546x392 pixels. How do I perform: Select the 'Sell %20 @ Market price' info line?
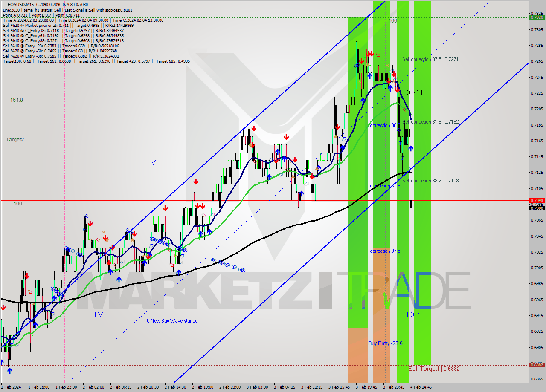click(68, 25)
